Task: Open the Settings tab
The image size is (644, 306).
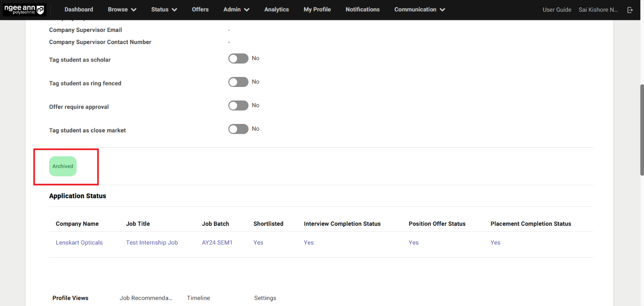Action: 265,298
